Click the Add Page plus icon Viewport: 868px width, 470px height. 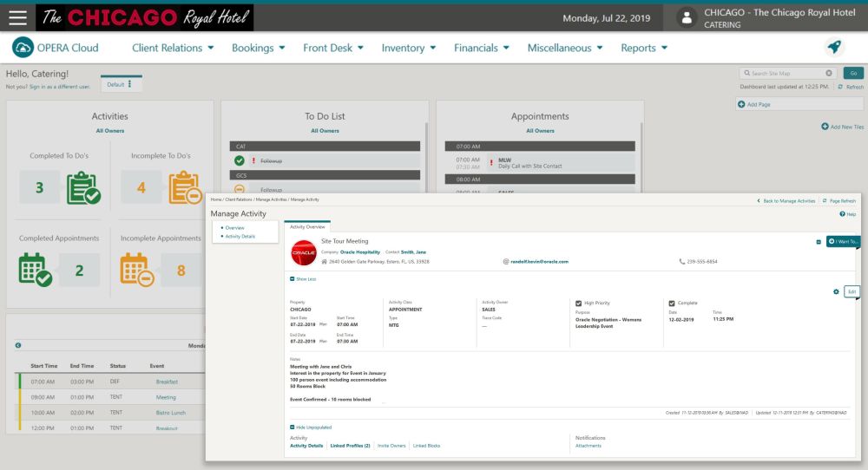(x=741, y=104)
